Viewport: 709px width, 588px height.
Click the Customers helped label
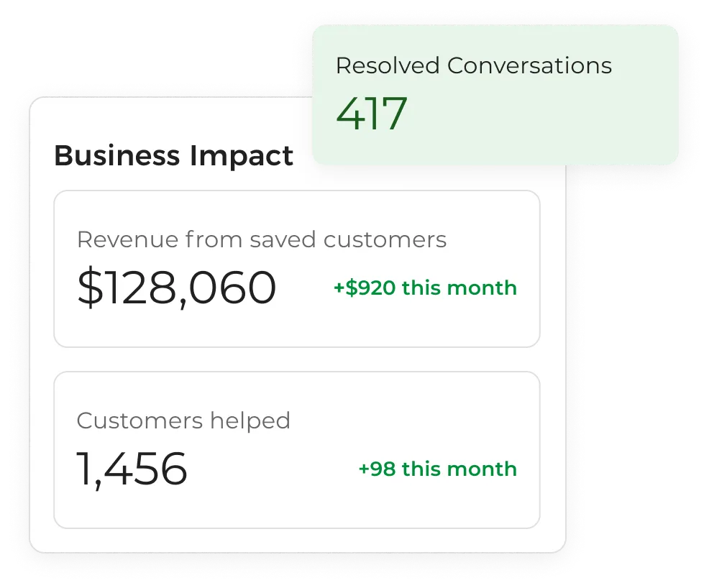pyautogui.click(x=183, y=421)
